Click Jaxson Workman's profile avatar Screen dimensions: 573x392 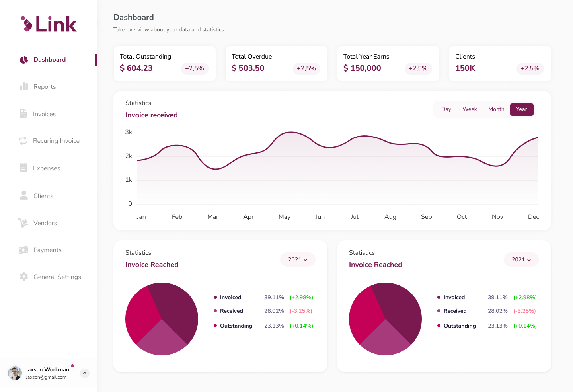click(15, 373)
